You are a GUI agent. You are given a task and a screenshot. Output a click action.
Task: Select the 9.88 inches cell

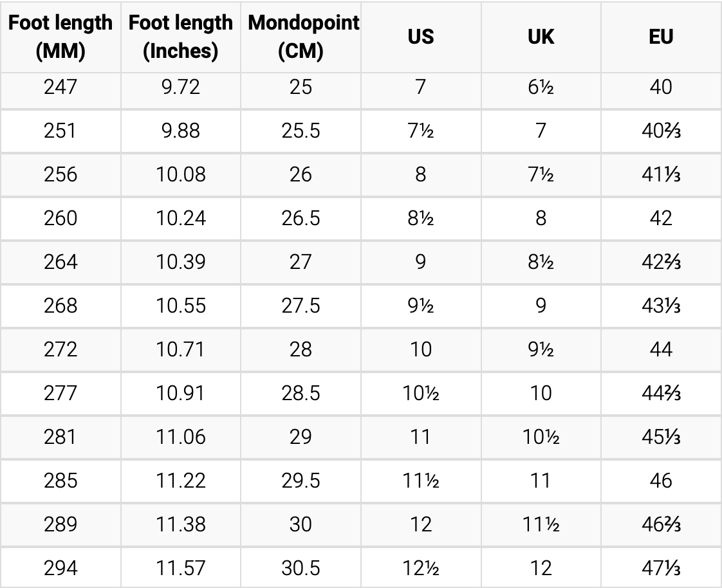tap(180, 131)
